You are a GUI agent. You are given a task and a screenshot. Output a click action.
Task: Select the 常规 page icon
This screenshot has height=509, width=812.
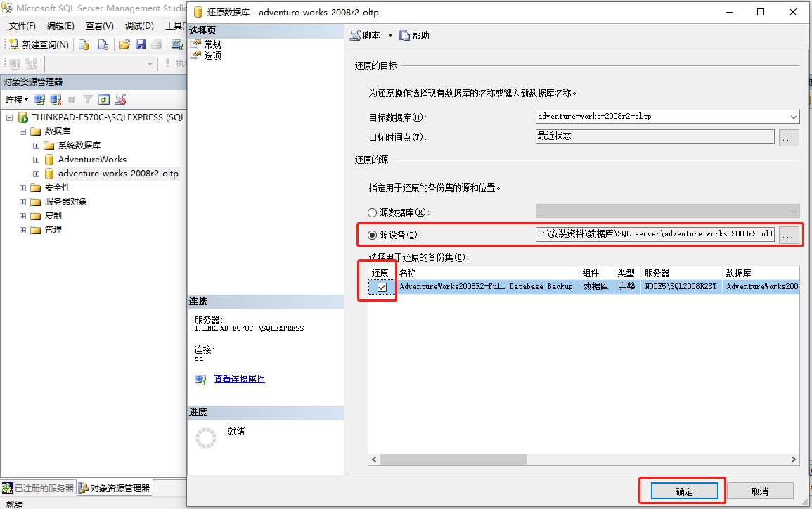[195, 44]
